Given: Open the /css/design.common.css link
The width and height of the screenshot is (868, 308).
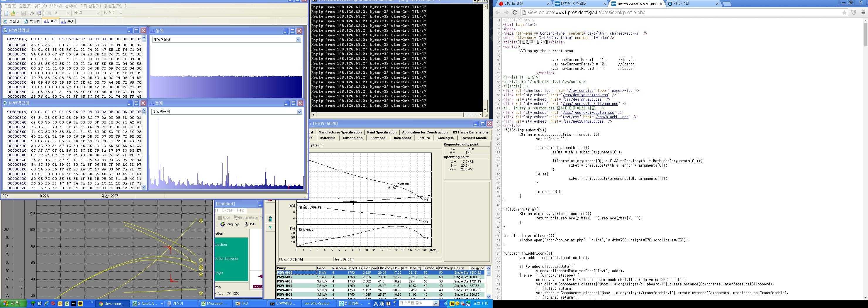Looking at the screenshot, I should point(585,95).
